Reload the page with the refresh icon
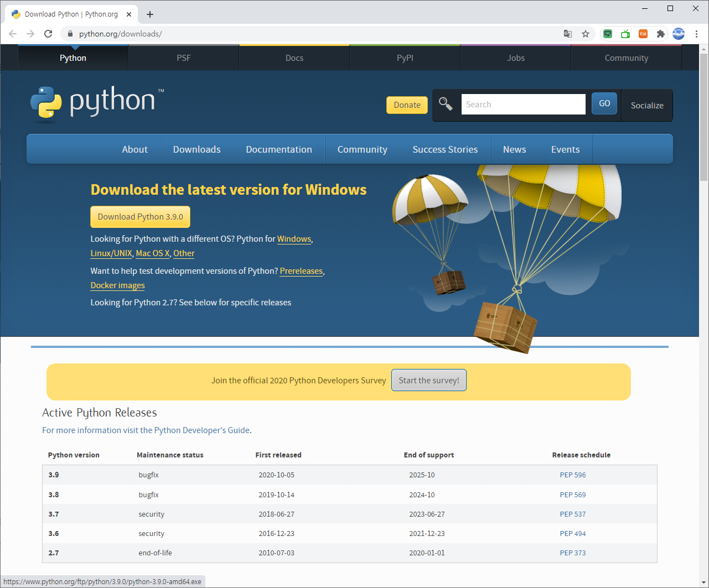Screen dimensions: 709x588 click(x=48, y=34)
